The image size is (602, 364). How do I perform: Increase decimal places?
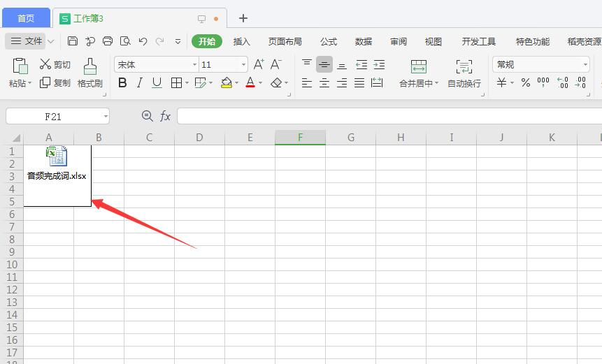pyautogui.click(x=563, y=82)
